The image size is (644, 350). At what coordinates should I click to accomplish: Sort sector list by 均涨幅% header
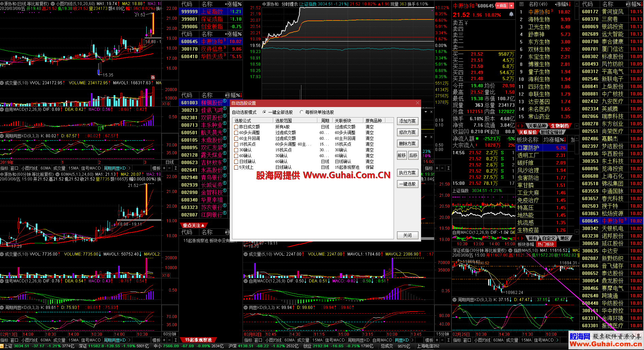555,140
